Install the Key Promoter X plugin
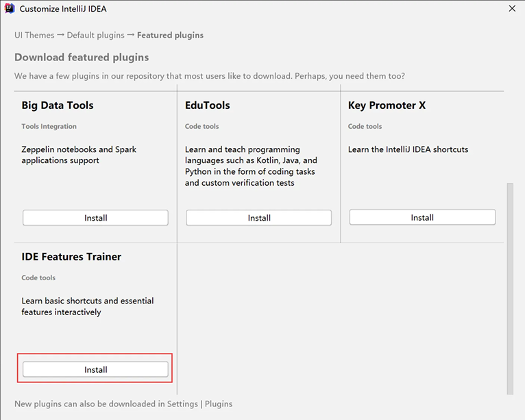The image size is (525, 420). pyautogui.click(x=422, y=217)
